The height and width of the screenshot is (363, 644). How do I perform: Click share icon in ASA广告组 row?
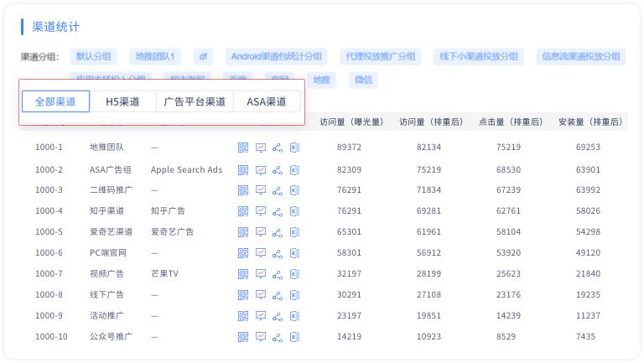pyautogui.click(x=278, y=169)
